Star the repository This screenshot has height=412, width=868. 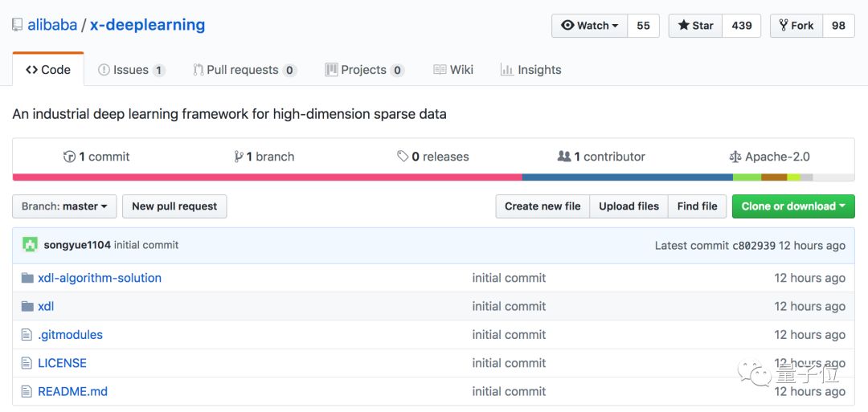pyautogui.click(x=695, y=26)
